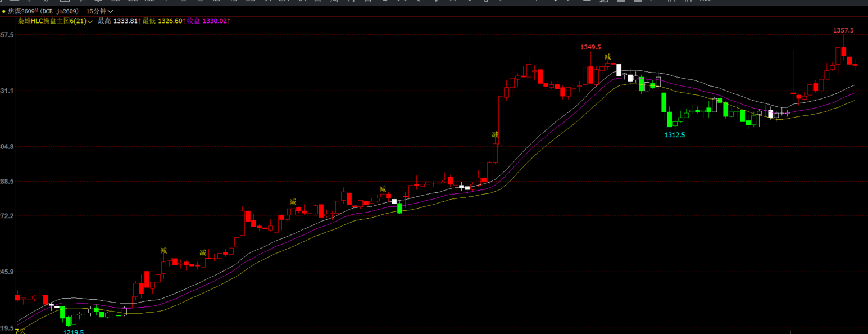
Task: Click the 最低 1326.60 value
Action: 163,21
